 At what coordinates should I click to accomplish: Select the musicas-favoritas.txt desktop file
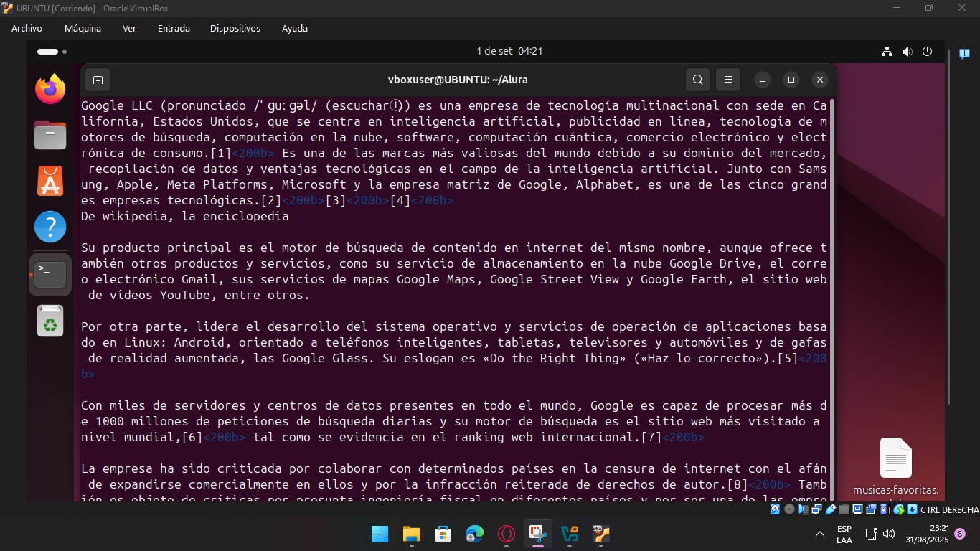pos(895,469)
